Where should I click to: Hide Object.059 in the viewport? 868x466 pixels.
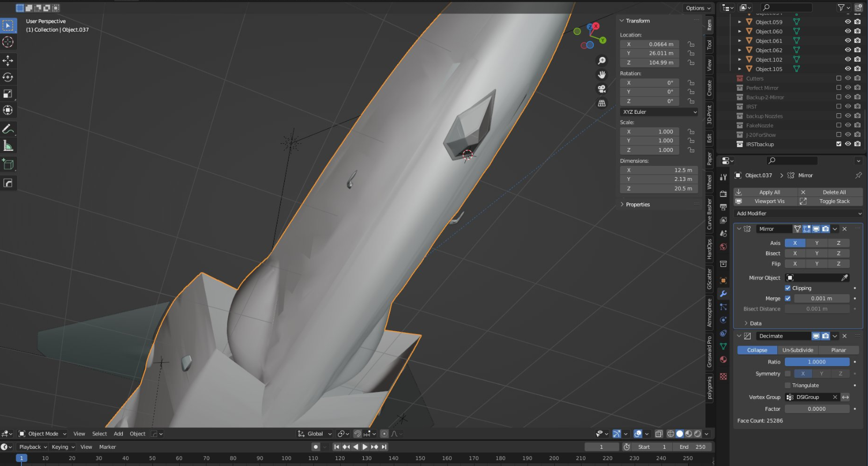[848, 22]
